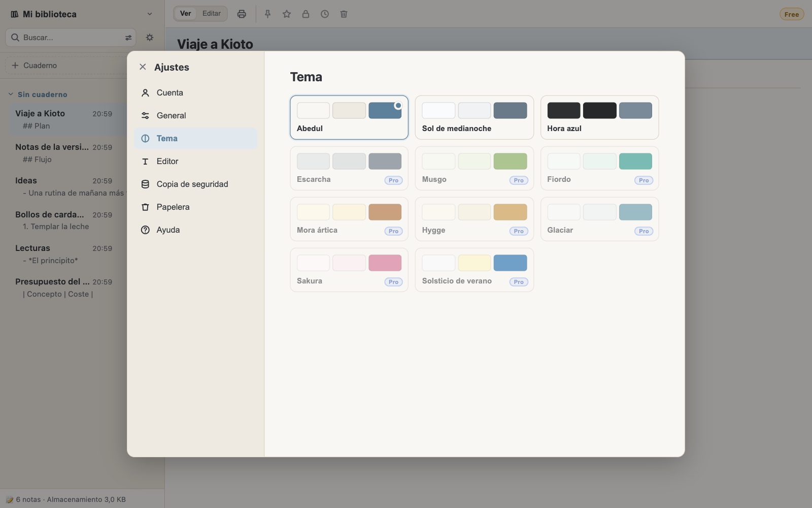Pin the note with pin icon
The image size is (812, 508).
(267, 14)
